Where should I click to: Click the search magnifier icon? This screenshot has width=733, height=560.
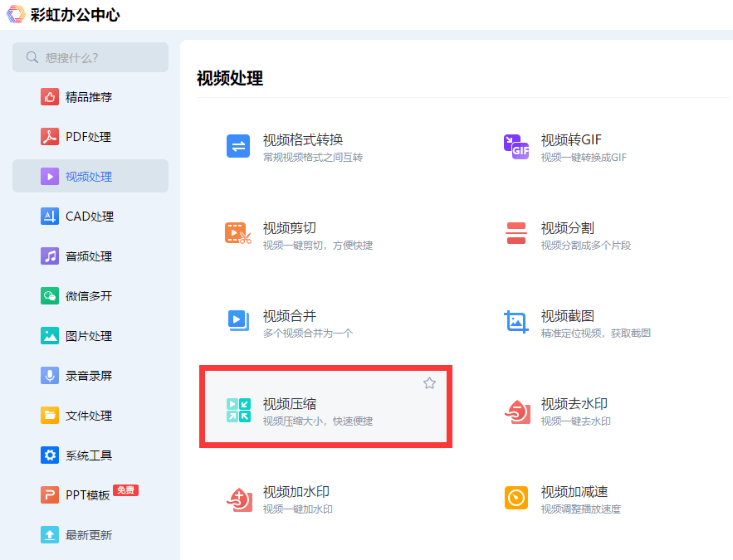tap(32, 57)
